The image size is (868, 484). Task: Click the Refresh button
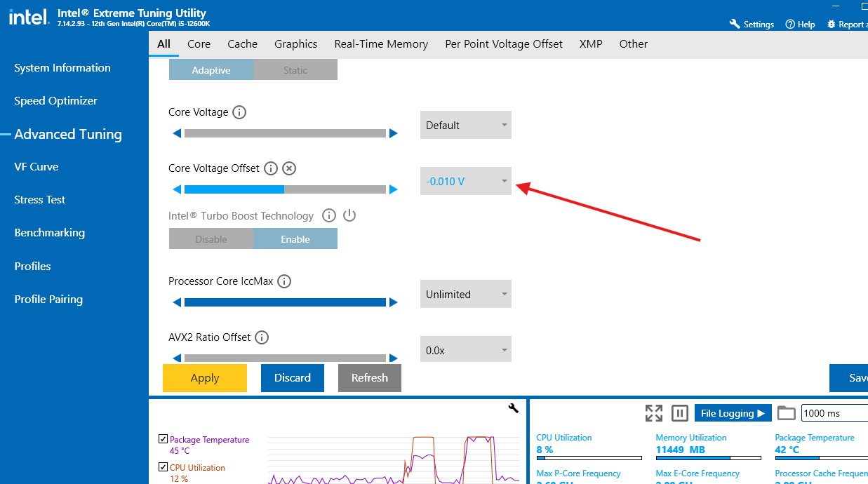370,378
